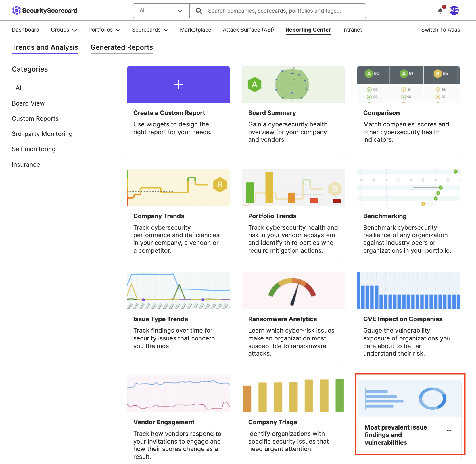Viewport: 476px width, 464px height.
Task: Select the All category
Action: 19,88
